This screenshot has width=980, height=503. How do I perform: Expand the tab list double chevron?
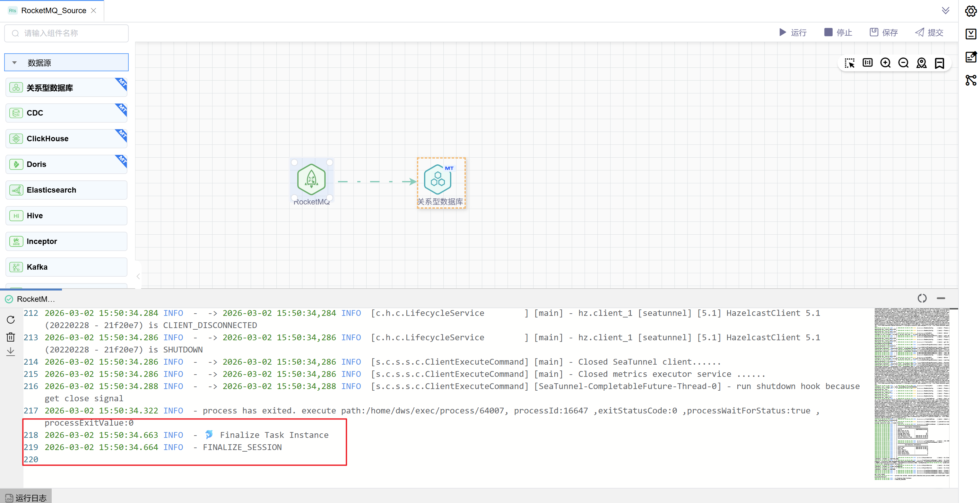click(945, 10)
